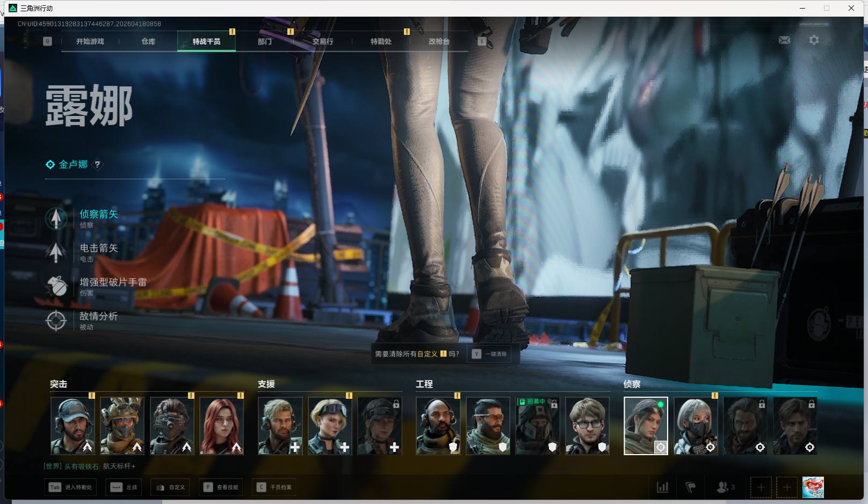Open the settings gear icon
The height and width of the screenshot is (504, 868).
[x=814, y=40]
